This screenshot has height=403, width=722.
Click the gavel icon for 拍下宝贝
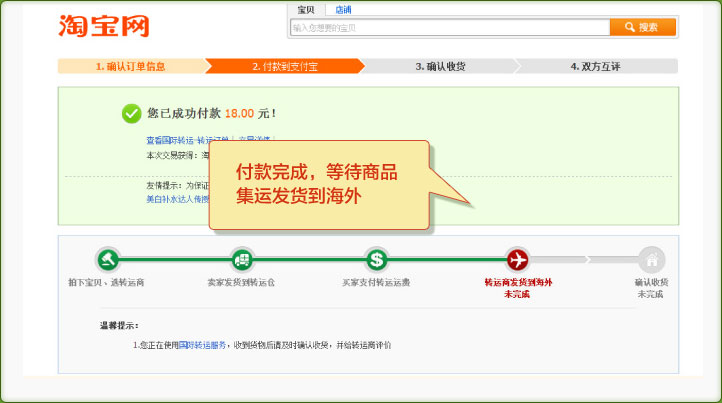(x=107, y=259)
